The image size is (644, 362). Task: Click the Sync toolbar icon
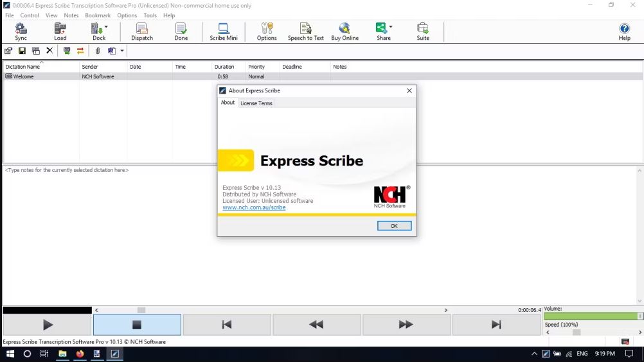point(21,31)
